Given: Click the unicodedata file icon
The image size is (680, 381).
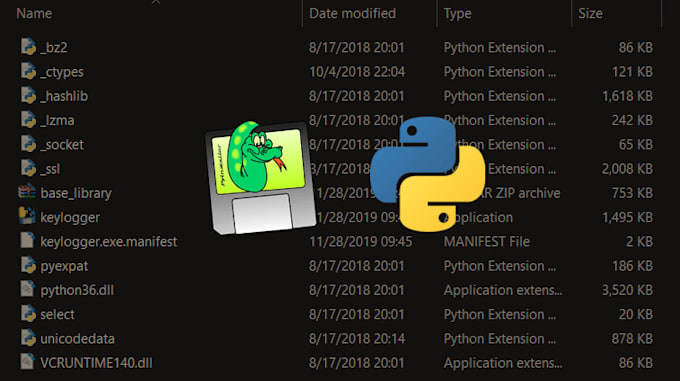Looking at the screenshot, I should pyautogui.click(x=28, y=338).
